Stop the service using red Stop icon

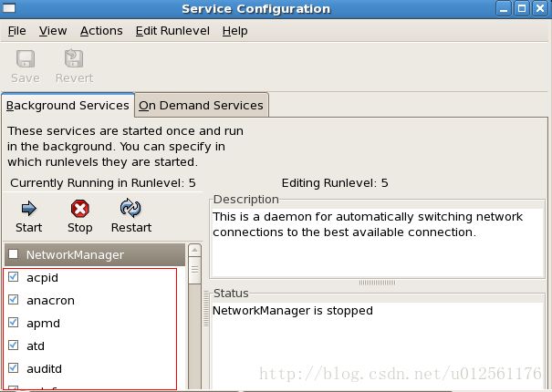(80, 209)
